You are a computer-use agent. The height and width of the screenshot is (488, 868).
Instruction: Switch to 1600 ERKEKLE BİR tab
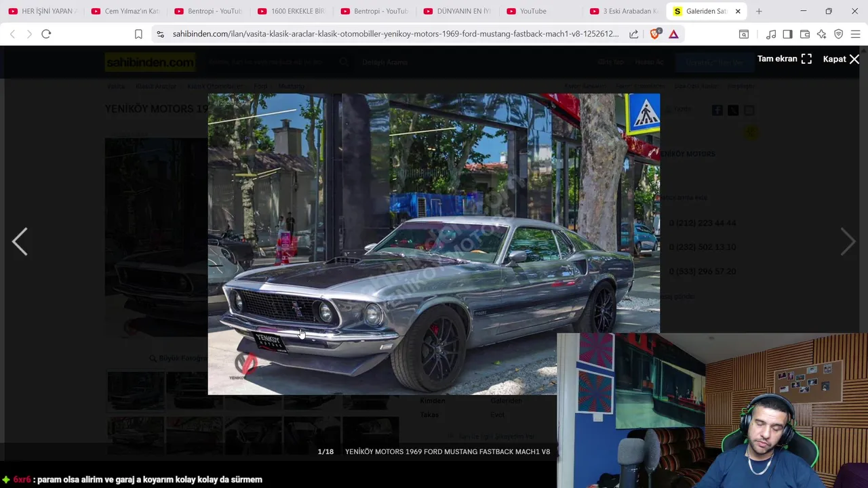tap(292, 11)
